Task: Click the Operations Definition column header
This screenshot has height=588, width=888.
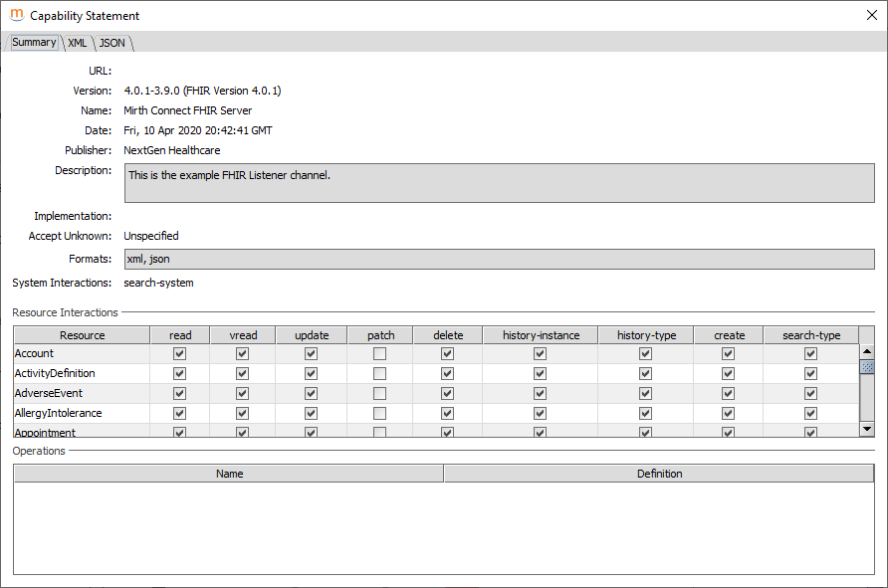Action: (659, 474)
